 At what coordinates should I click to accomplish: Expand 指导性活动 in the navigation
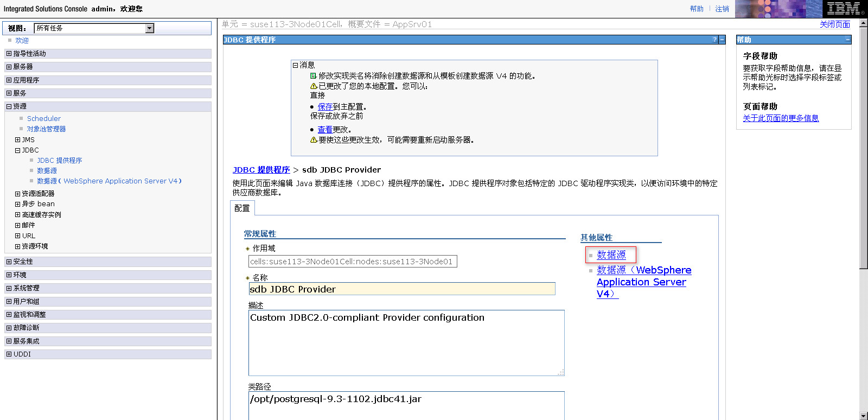(x=9, y=54)
